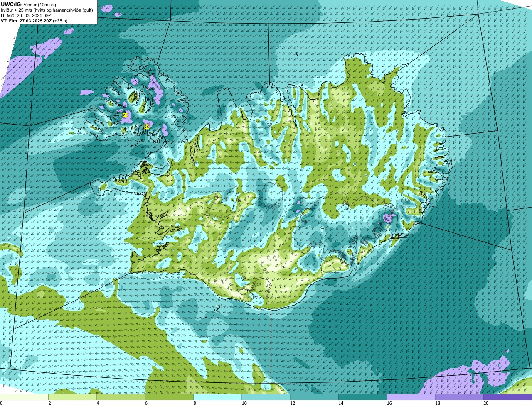Click the "2" label on the wind scale
Viewport: 532px width, 406px height.
(x=49, y=403)
